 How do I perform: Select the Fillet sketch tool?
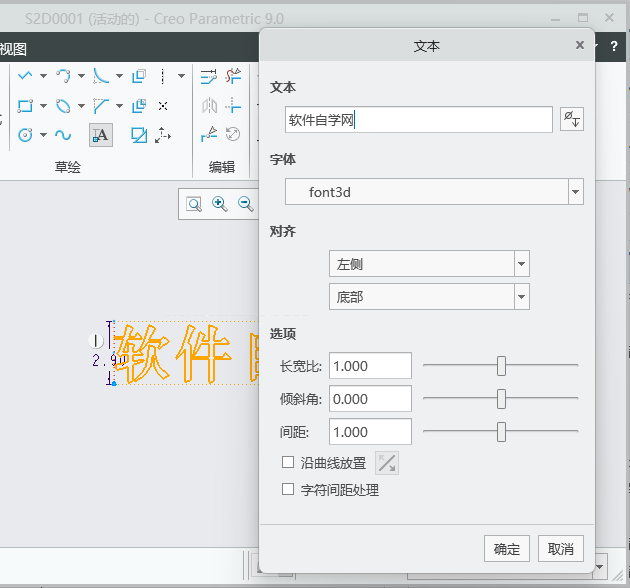101,76
